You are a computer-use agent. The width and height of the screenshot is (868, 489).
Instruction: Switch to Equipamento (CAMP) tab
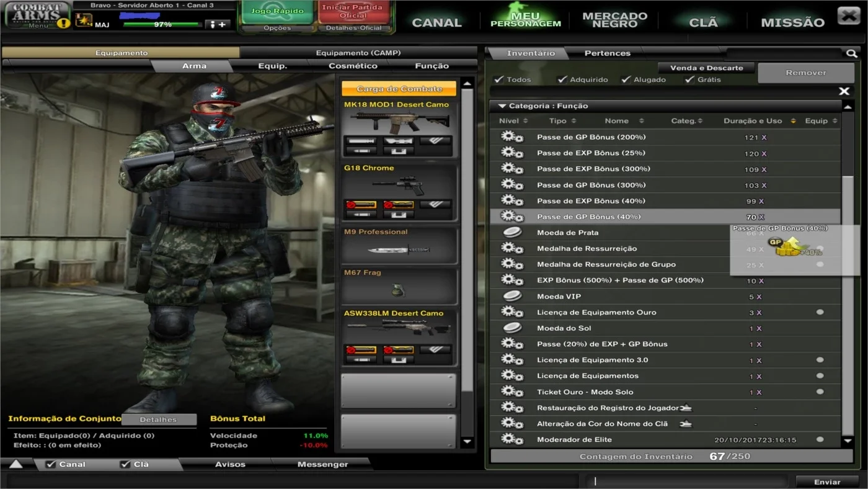click(358, 53)
